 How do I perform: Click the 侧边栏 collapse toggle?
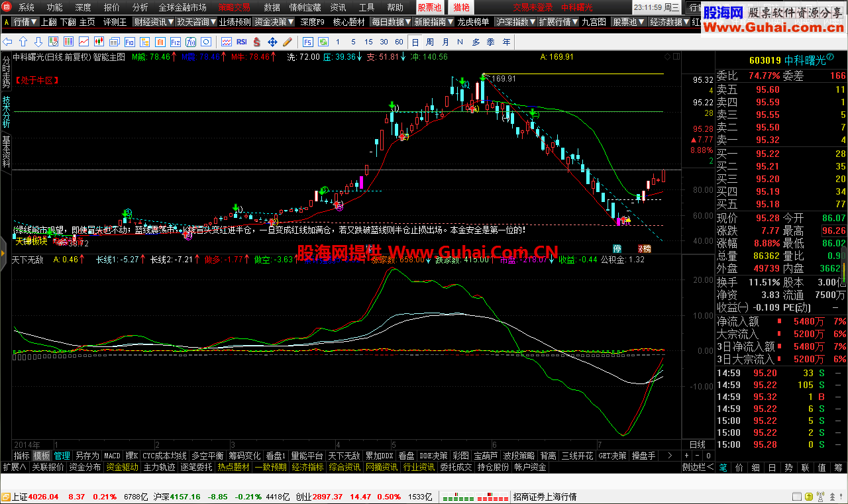click(698, 467)
